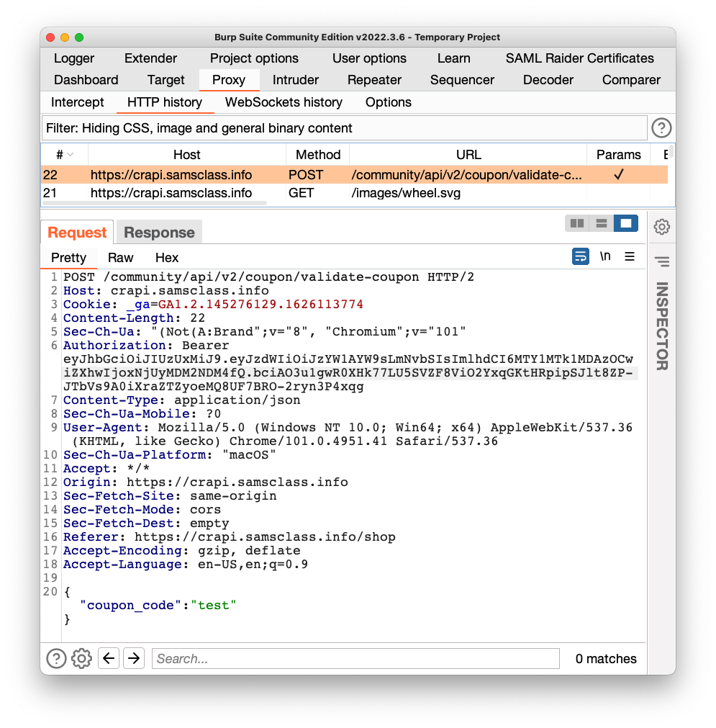This screenshot has height=728, width=716.
Task: Minimize window with yellow button
Action: (x=65, y=37)
